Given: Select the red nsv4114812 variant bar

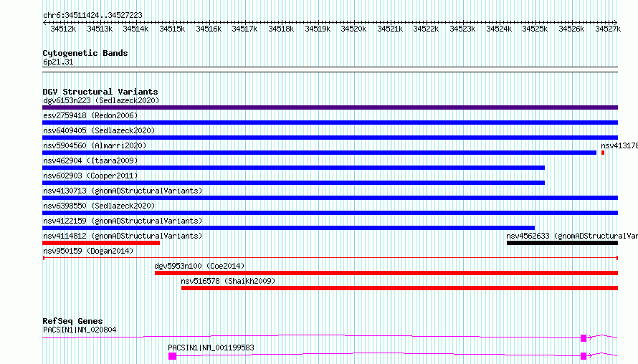Looking at the screenshot, I should click(101, 243).
